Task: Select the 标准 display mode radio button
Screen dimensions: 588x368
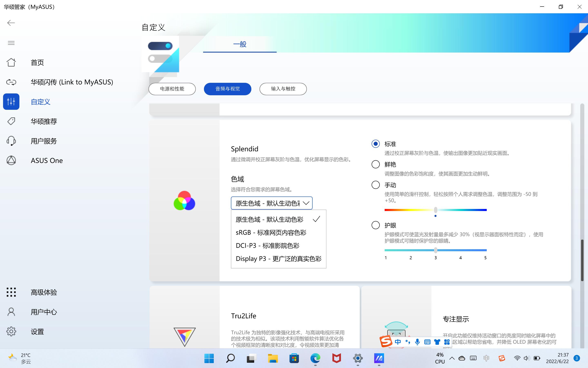Action: click(x=375, y=144)
